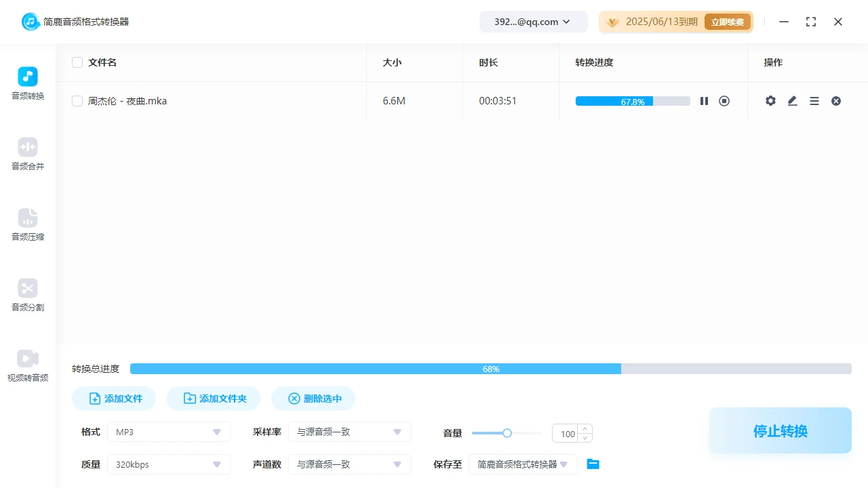This screenshot has height=488, width=868.
Task: Open the 视频转音频 video to audio tab
Action: point(28,366)
